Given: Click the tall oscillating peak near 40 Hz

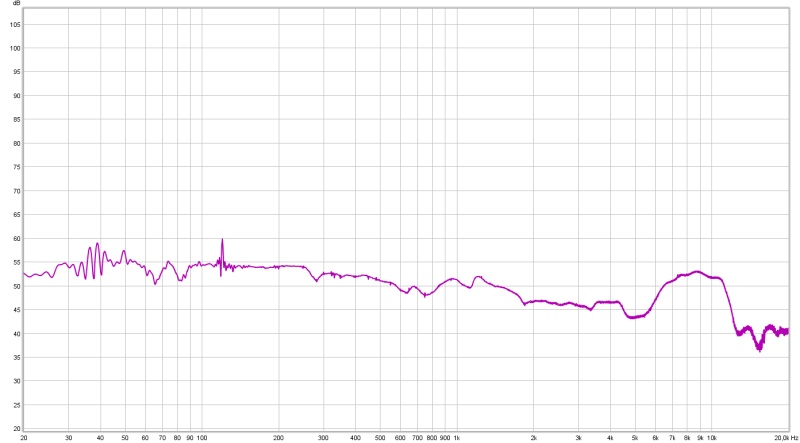Looking at the screenshot, I should 97,244.
